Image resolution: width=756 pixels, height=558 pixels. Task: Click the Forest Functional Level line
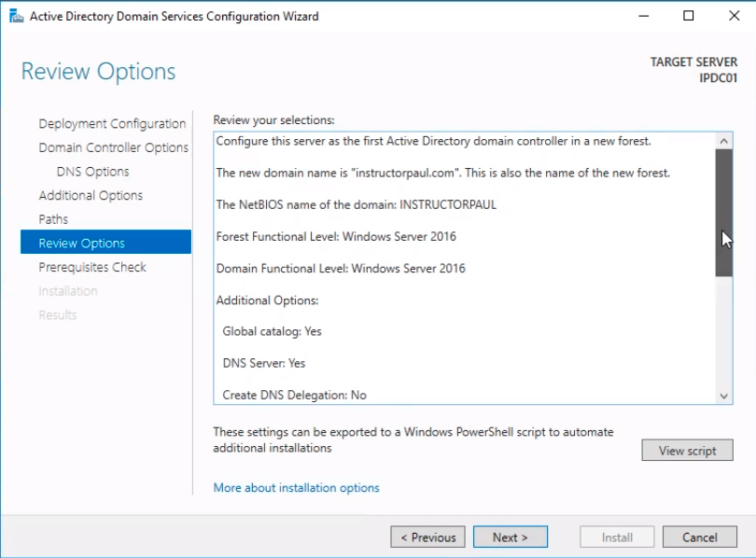(336, 237)
